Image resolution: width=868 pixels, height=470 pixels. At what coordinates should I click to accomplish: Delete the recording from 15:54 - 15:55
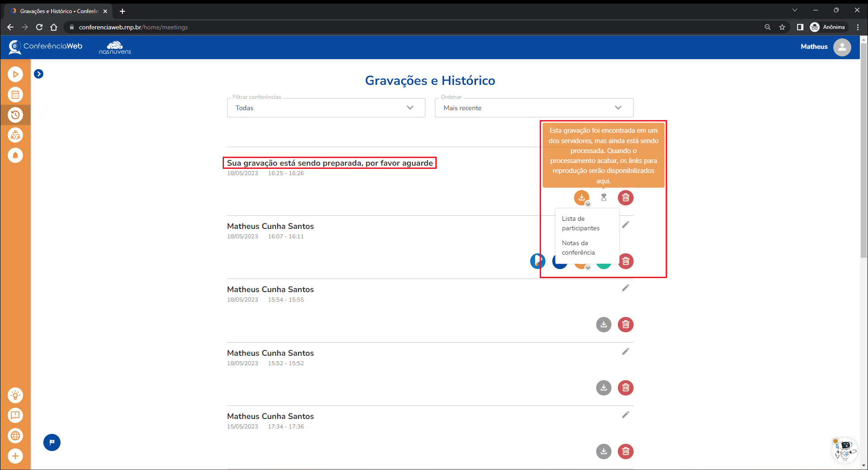coord(625,324)
